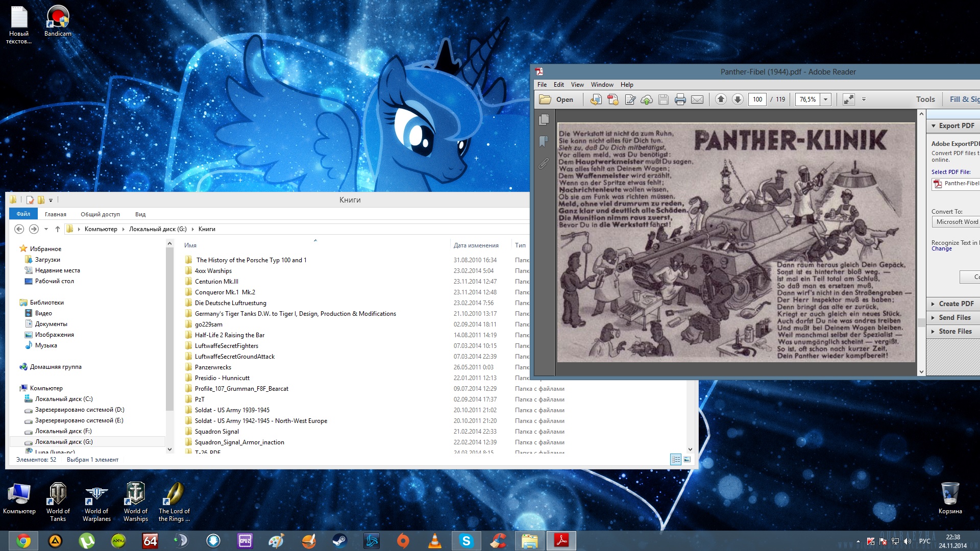Click the Convert to PDF icon with red page
This screenshot has height=551, width=980.
(x=613, y=99)
